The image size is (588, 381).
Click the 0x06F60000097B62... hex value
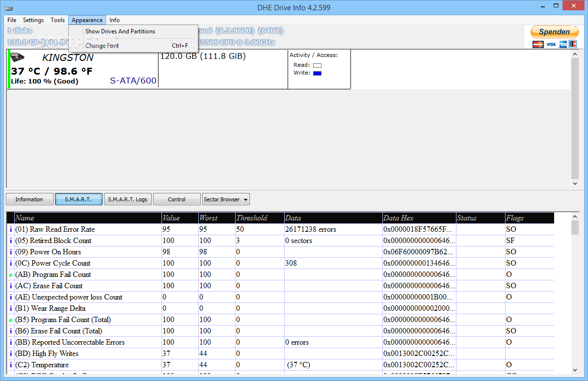click(x=418, y=251)
